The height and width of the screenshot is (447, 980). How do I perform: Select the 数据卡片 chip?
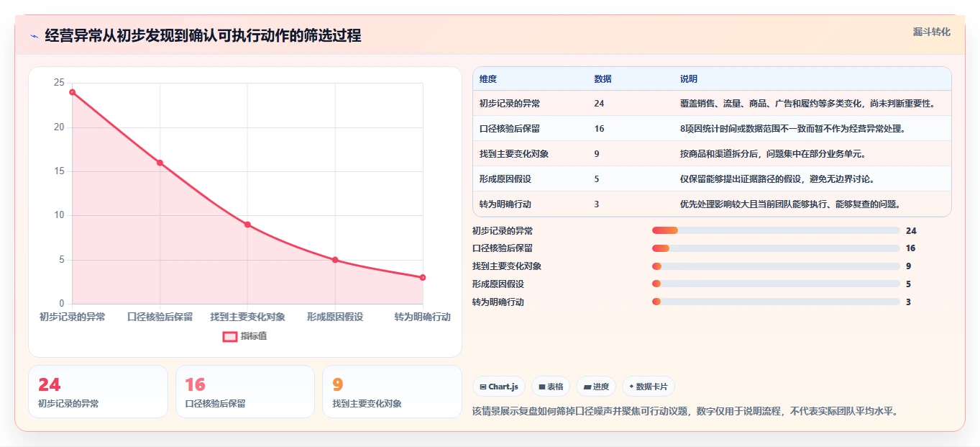[649, 387]
